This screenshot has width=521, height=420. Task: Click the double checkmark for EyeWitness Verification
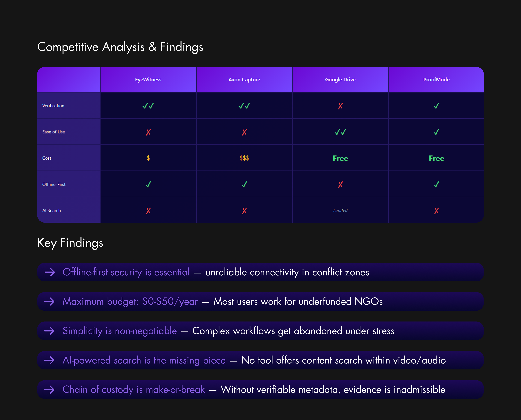(x=148, y=106)
